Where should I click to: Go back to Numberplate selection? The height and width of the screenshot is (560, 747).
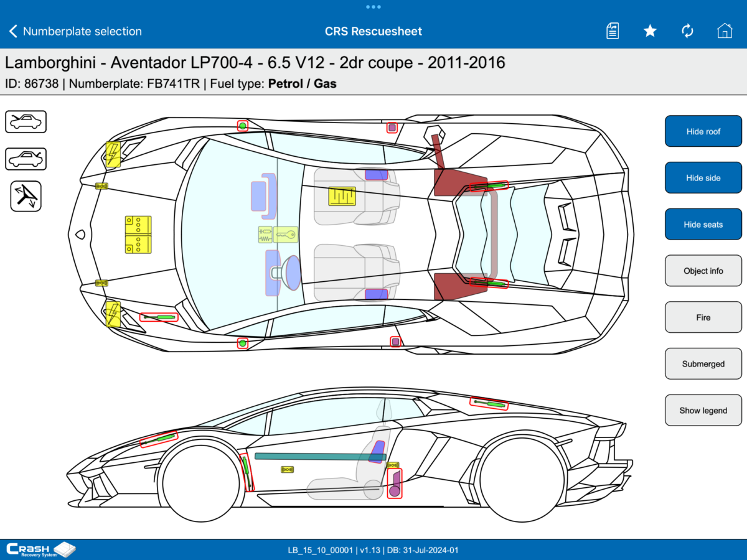75,31
